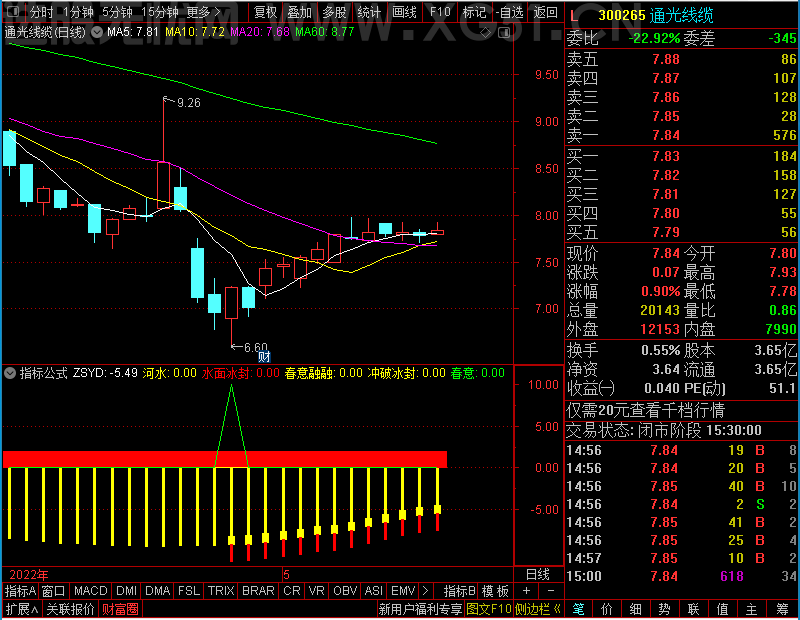Viewport: 800px width, 620px height.
Task: Show more indicators with the > arrow
Action: click(426, 591)
